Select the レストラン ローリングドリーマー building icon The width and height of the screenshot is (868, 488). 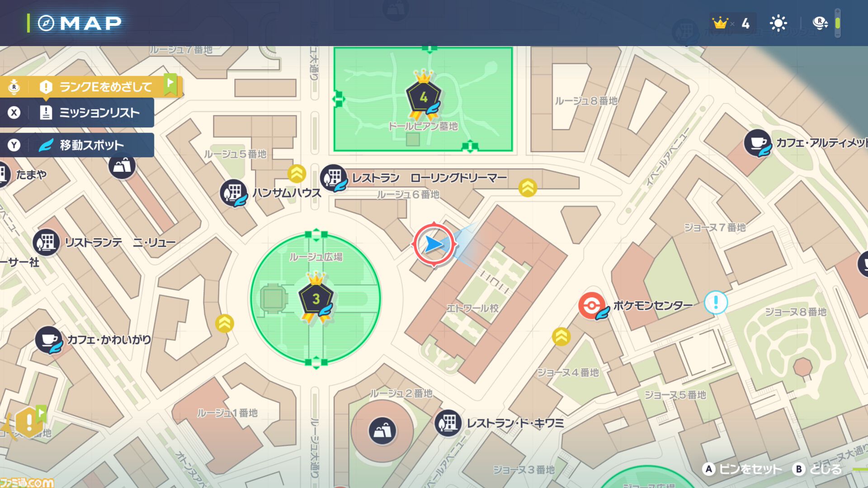coord(334,178)
